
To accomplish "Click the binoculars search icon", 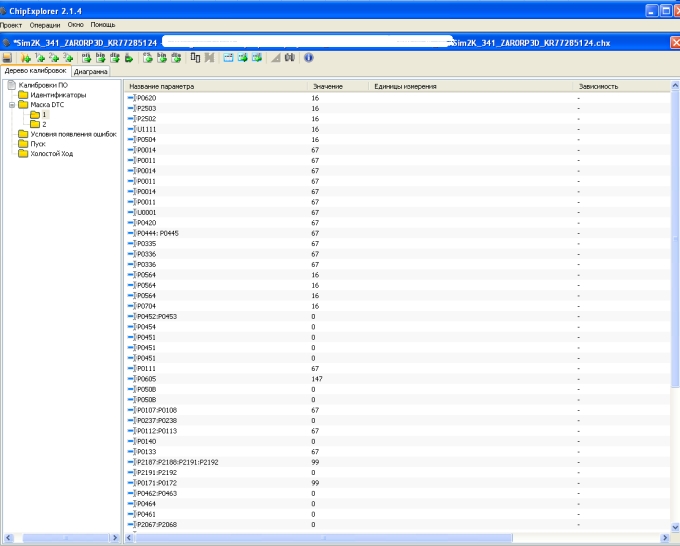I will pos(290,58).
